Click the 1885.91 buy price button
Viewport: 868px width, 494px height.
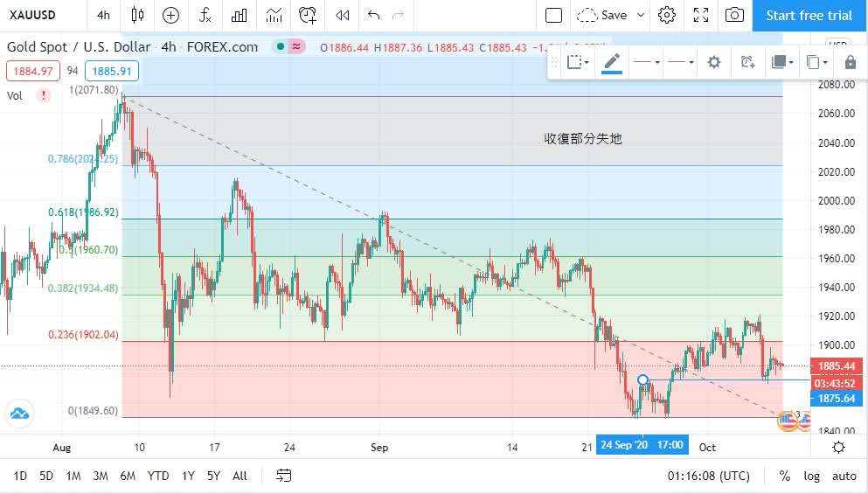click(111, 71)
